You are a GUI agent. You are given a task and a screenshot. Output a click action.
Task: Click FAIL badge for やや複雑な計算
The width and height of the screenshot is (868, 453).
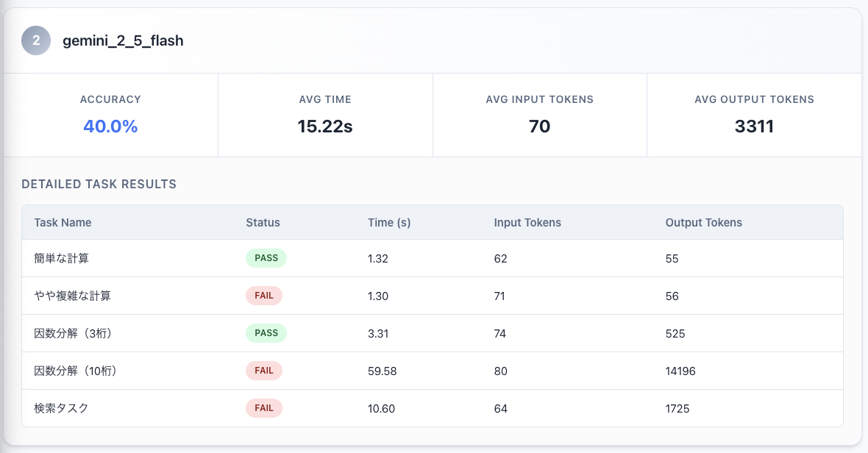[x=263, y=296]
